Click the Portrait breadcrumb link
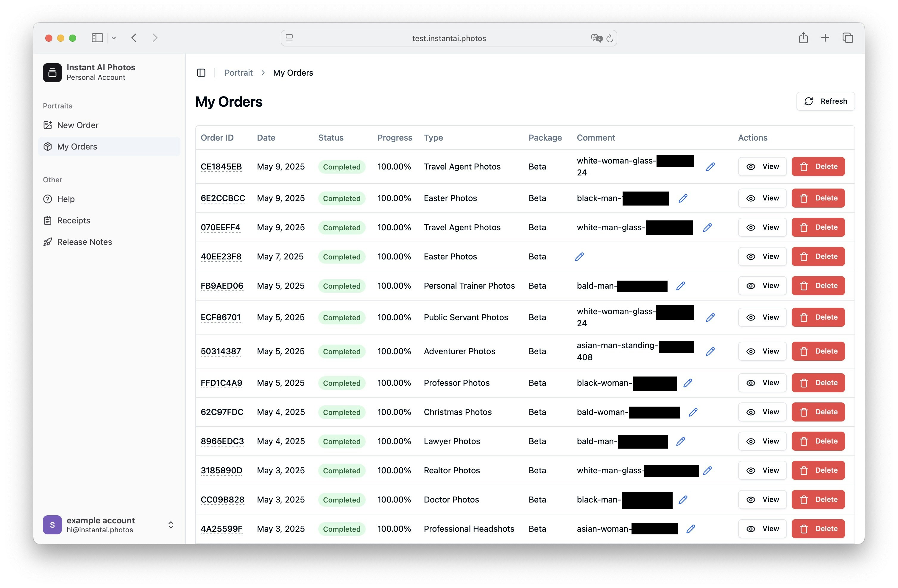This screenshot has height=588, width=898. (x=238, y=72)
